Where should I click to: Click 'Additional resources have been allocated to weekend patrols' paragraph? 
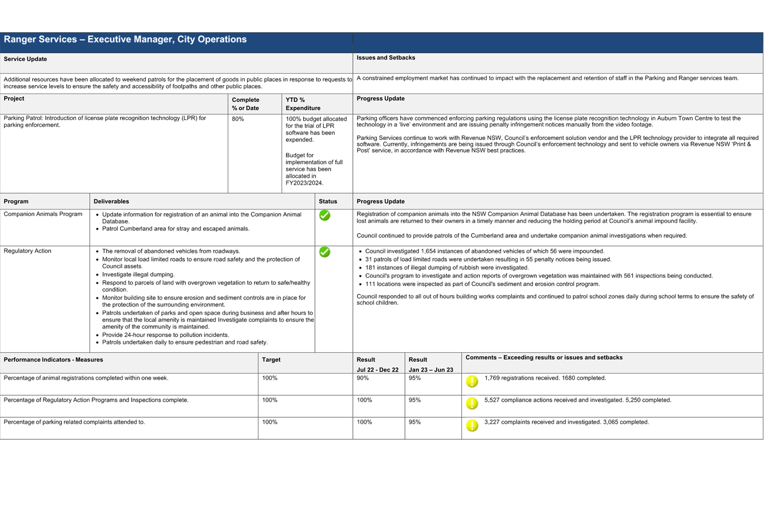pyautogui.click(x=178, y=83)
